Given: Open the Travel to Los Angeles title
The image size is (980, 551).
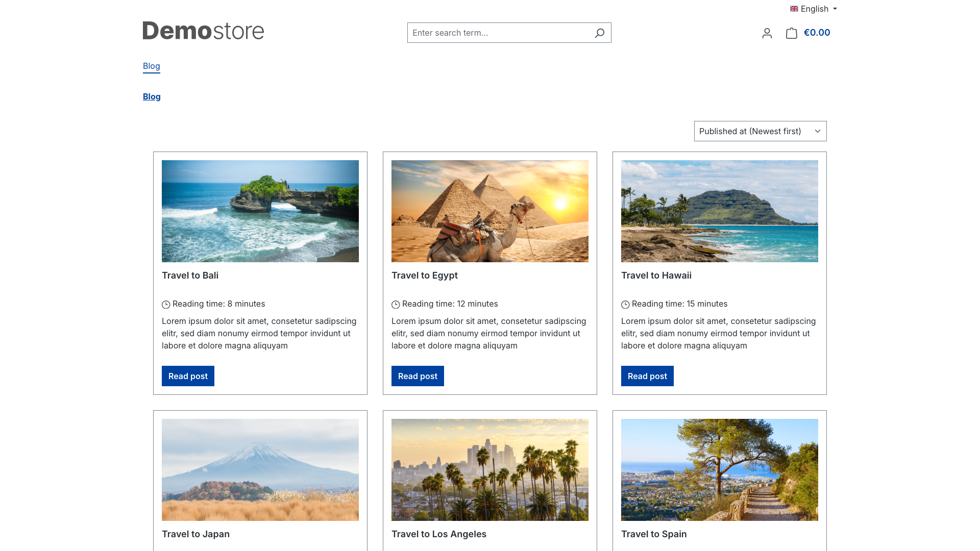Looking at the screenshot, I should pyautogui.click(x=439, y=534).
